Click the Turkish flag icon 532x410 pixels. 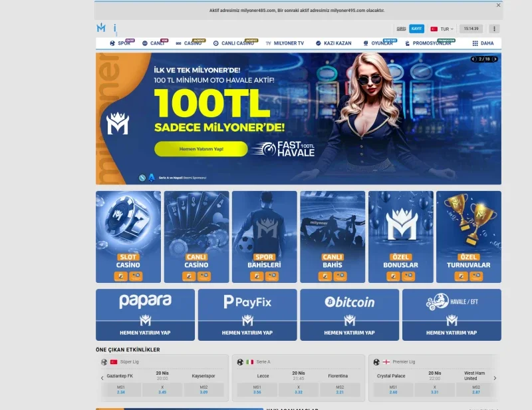pos(434,29)
